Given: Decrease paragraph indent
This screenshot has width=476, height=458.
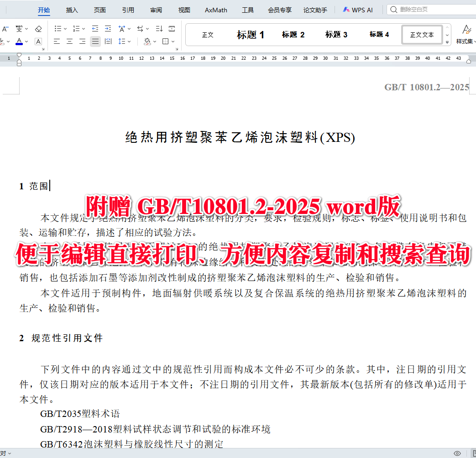Looking at the screenshot, I should 95,29.
